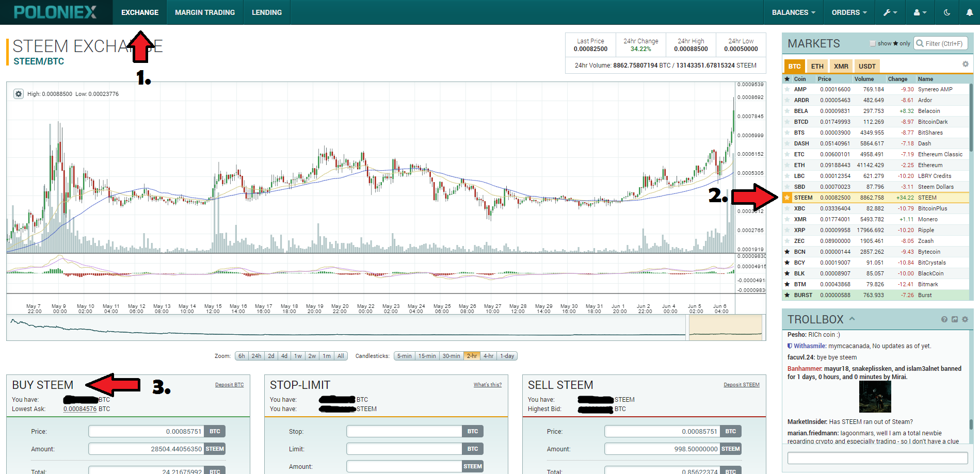The height and width of the screenshot is (474, 980).
Task: Unstar the STEEM market row
Action: (787, 198)
